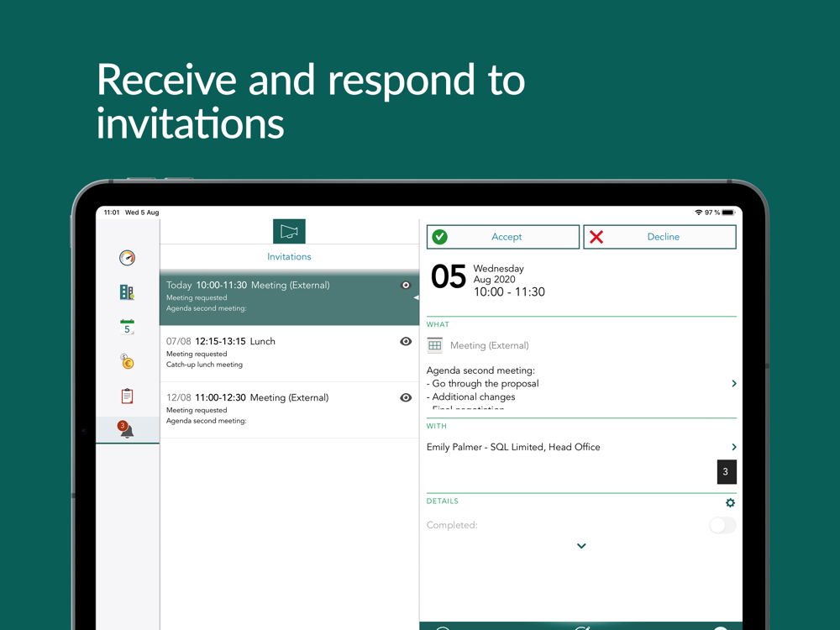
Task: Open the calendar icon showing 5
Action: coord(127,327)
